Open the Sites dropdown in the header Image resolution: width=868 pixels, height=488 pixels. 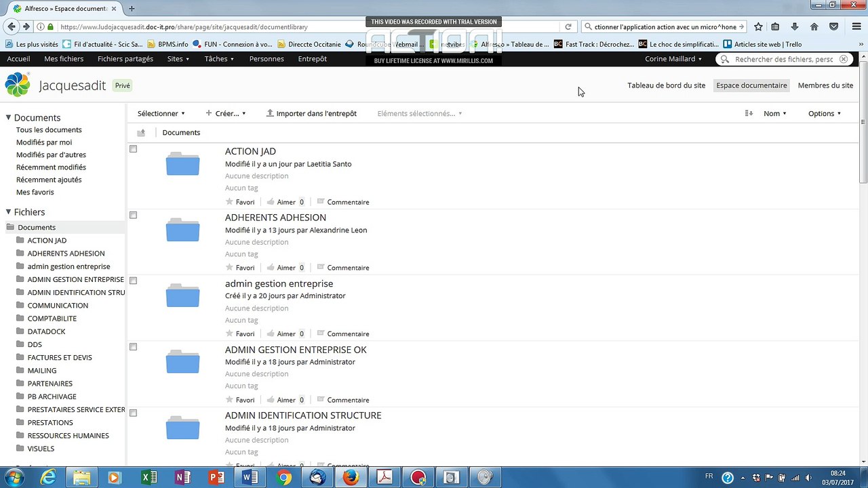point(178,59)
